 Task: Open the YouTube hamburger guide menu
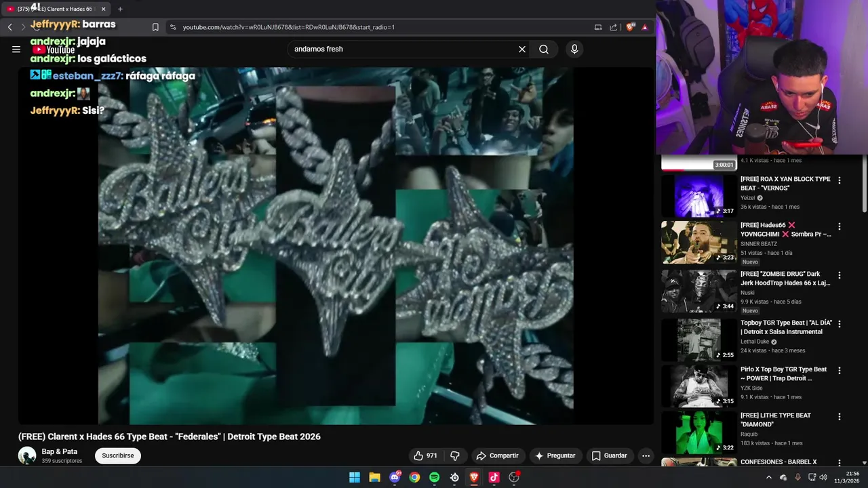16,49
